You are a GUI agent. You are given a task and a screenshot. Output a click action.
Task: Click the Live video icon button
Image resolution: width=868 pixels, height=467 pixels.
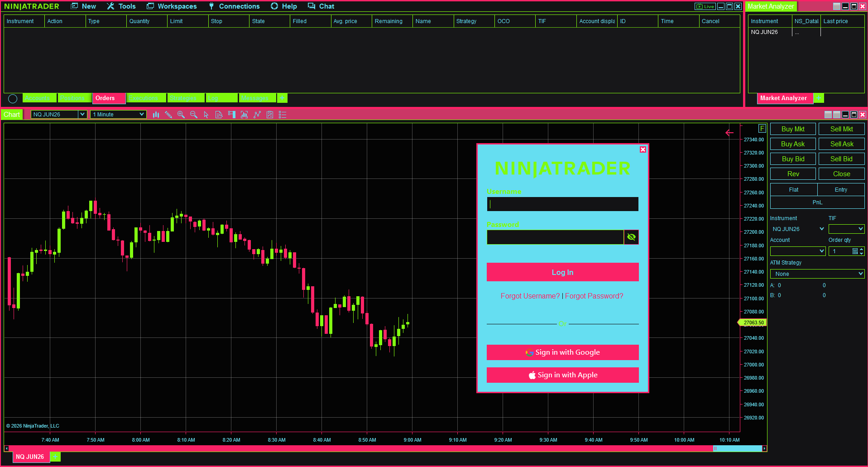[705, 6]
